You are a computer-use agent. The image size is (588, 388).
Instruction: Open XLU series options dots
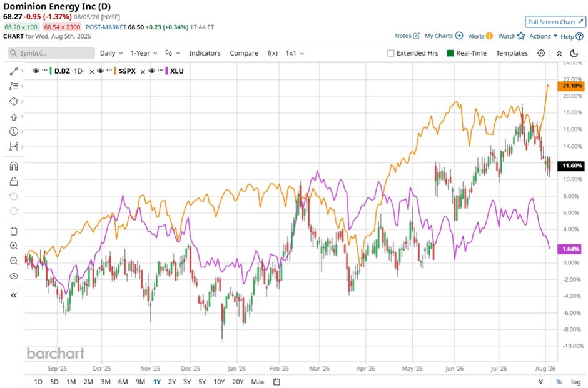pos(161,70)
